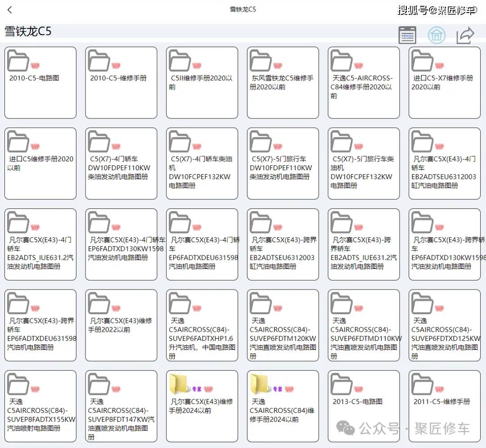The image size is (486, 448).
Task: Select 天逸C5AIRCROSS(C84)-SUVEP8FADTX155KW汽油喷射 folder
Action: [x=40, y=407]
